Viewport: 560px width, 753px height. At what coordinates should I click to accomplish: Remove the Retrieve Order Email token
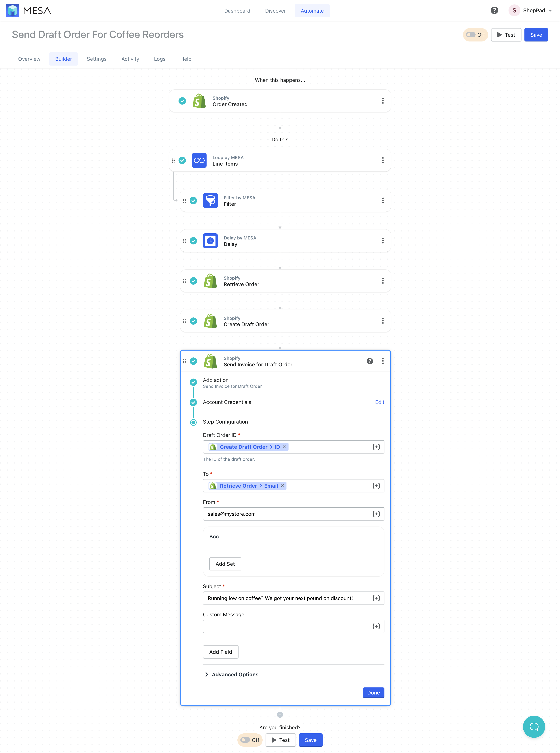click(282, 486)
